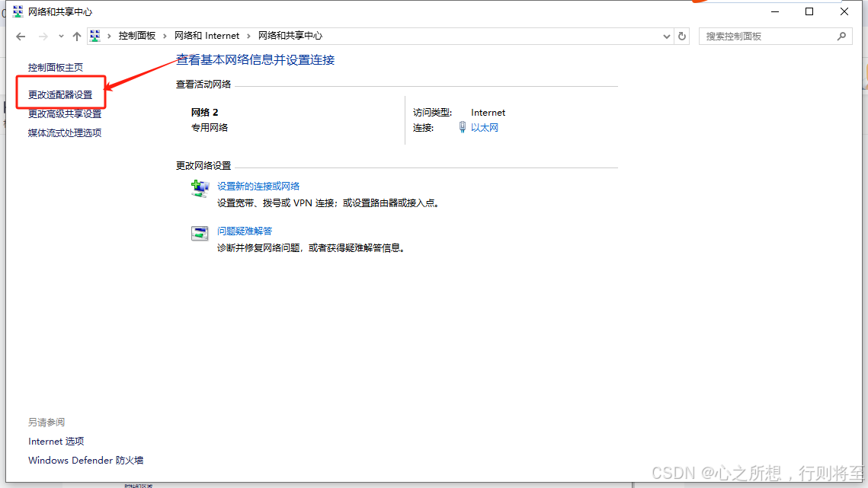Open 更改高级共享设置 link
868x488 pixels.
point(65,114)
